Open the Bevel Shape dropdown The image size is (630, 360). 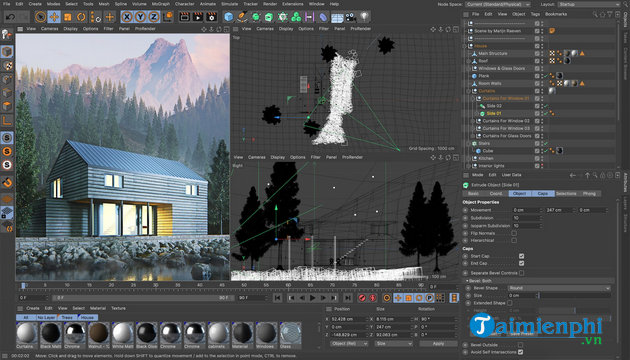pyautogui.click(x=559, y=288)
